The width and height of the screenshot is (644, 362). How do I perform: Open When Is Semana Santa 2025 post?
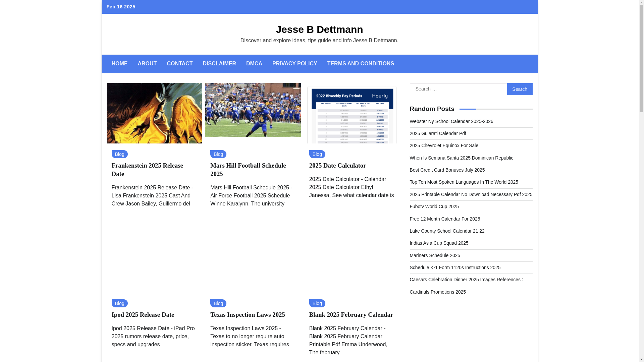(x=462, y=158)
